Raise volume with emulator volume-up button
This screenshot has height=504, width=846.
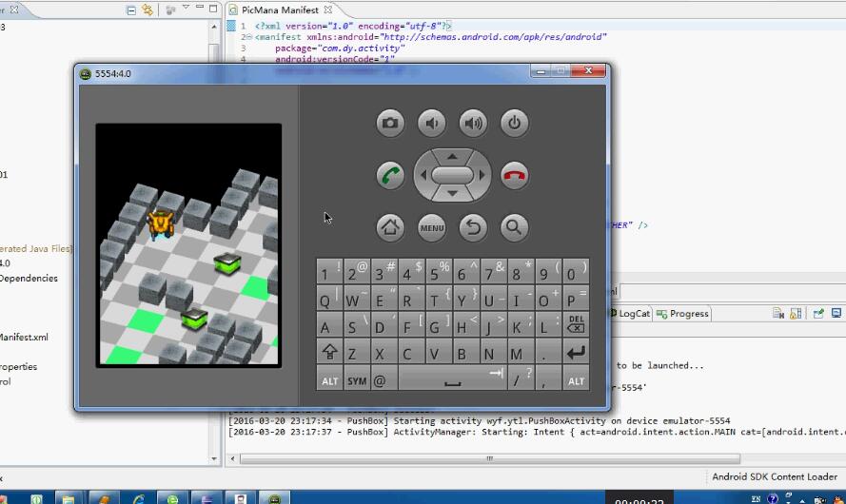[x=473, y=123]
